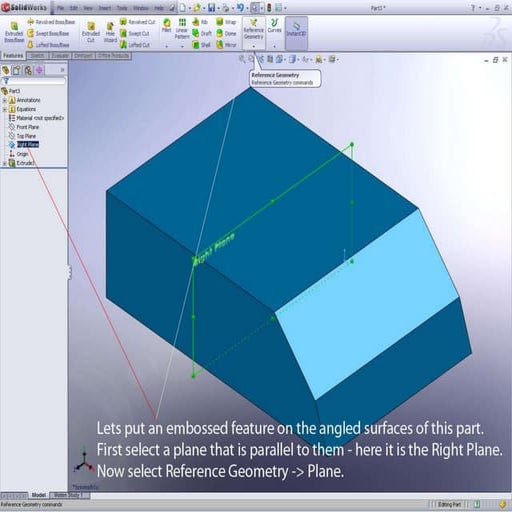The height and width of the screenshot is (512, 512).
Task: Select the Mirror tool
Action: pyautogui.click(x=226, y=45)
